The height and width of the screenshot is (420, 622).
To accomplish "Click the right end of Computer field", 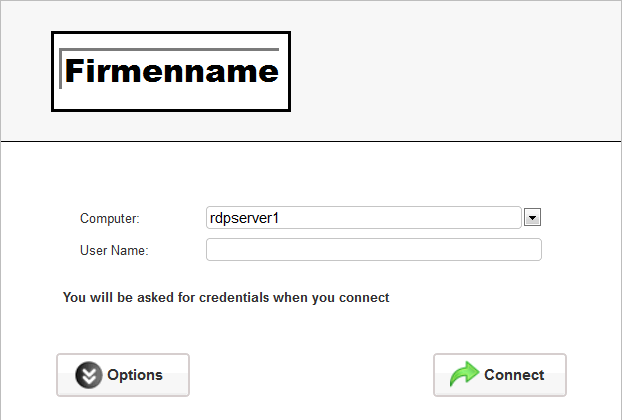I will (x=510, y=217).
